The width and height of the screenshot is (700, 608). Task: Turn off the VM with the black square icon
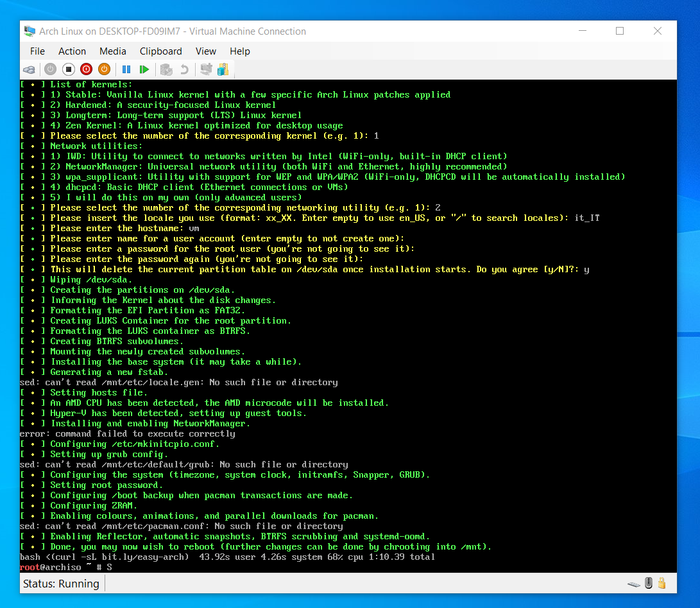click(x=68, y=69)
